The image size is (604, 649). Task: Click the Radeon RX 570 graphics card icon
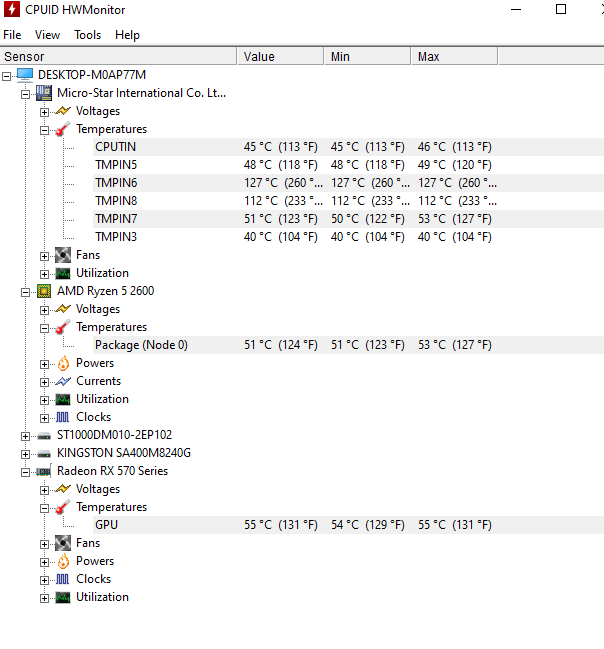[x=44, y=471]
